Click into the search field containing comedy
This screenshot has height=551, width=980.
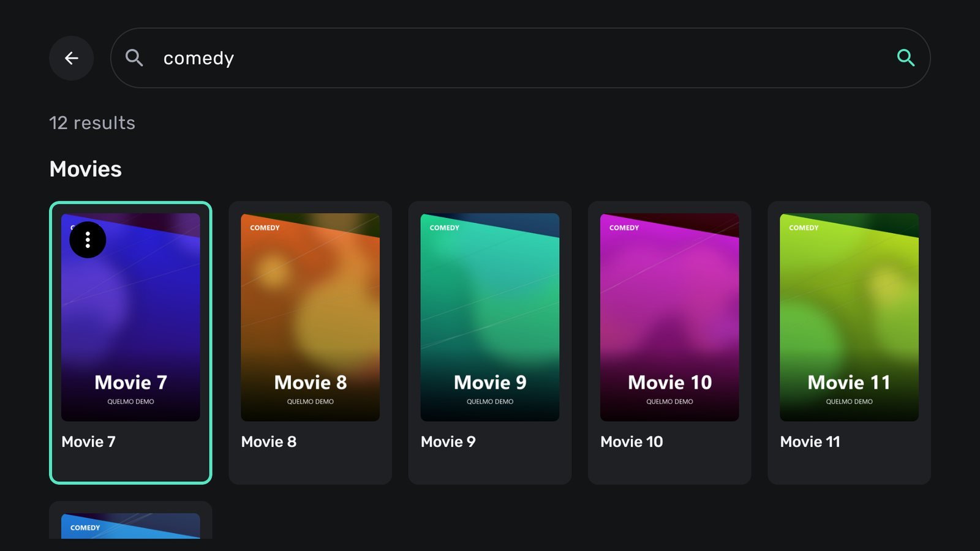click(520, 58)
